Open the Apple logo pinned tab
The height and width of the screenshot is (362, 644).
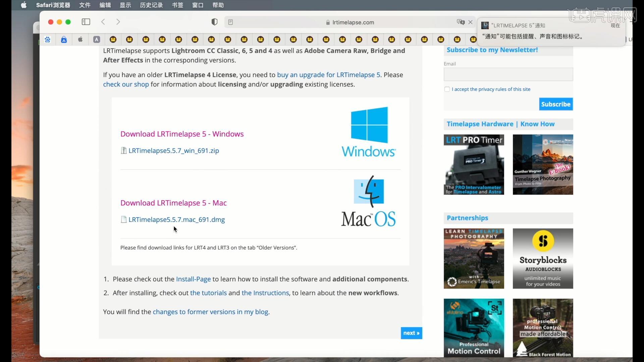click(x=80, y=40)
